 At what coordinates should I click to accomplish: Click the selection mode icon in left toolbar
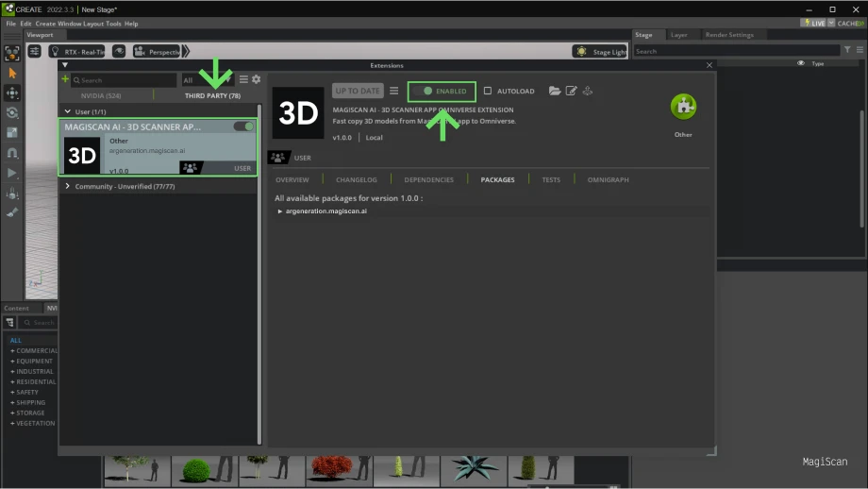[11, 53]
